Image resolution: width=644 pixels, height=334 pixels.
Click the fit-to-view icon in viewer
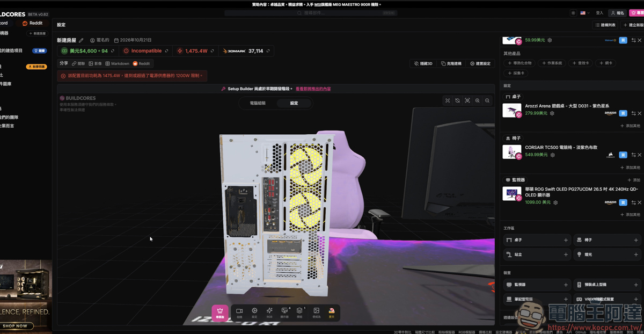448,100
